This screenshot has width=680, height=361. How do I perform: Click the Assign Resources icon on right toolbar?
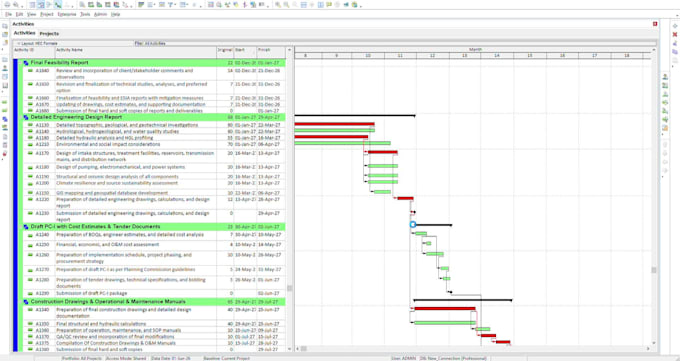click(x=665, y=77)
